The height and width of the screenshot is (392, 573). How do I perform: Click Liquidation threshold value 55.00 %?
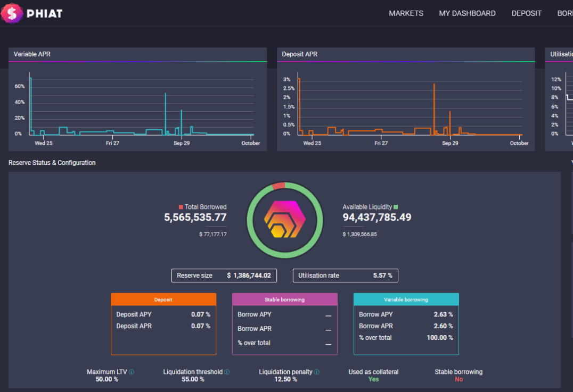click(x=193, y=380)
